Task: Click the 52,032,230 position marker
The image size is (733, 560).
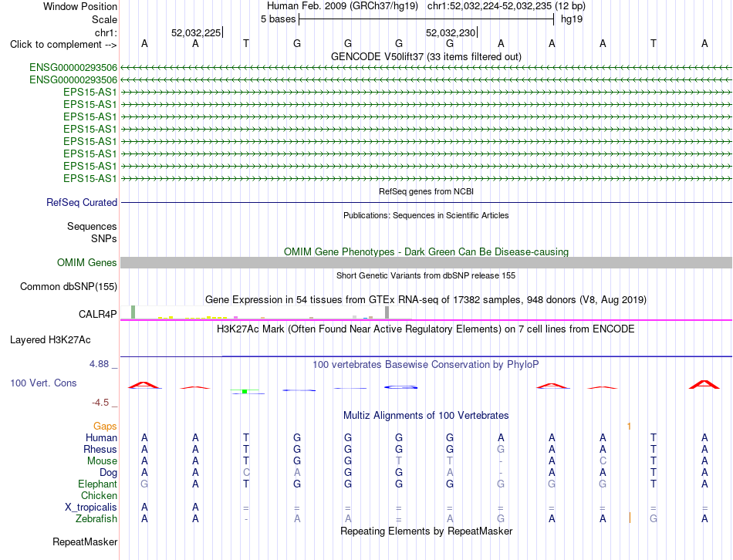Action: (451, 32)
